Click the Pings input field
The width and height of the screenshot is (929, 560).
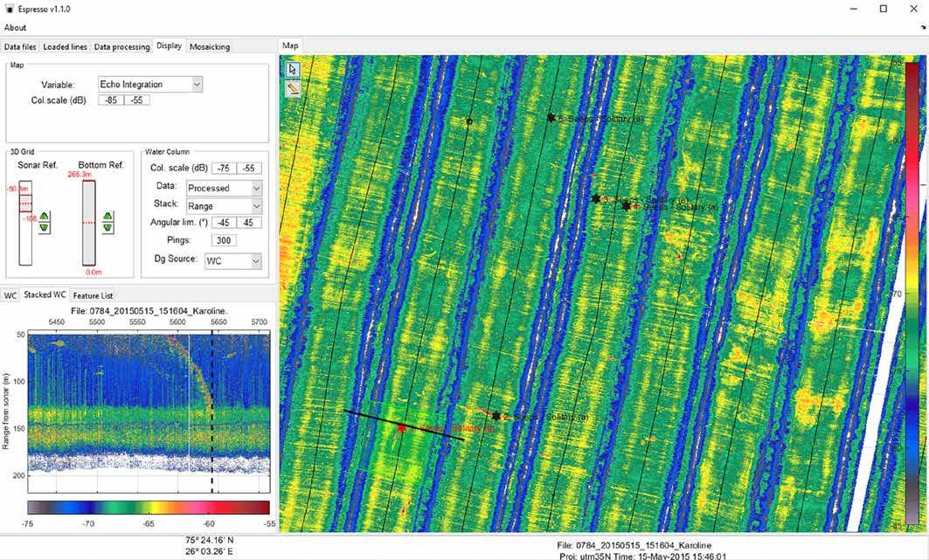click(x=224, y=240)
